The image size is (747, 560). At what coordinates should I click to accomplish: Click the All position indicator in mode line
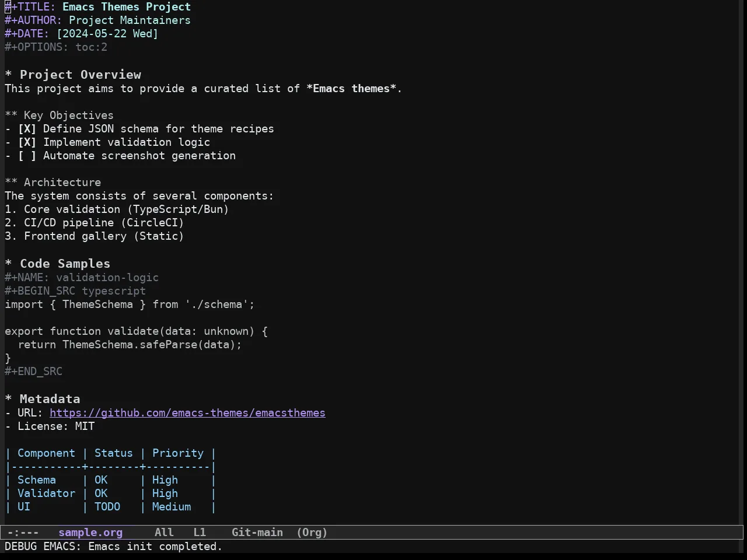pos(164,533)
